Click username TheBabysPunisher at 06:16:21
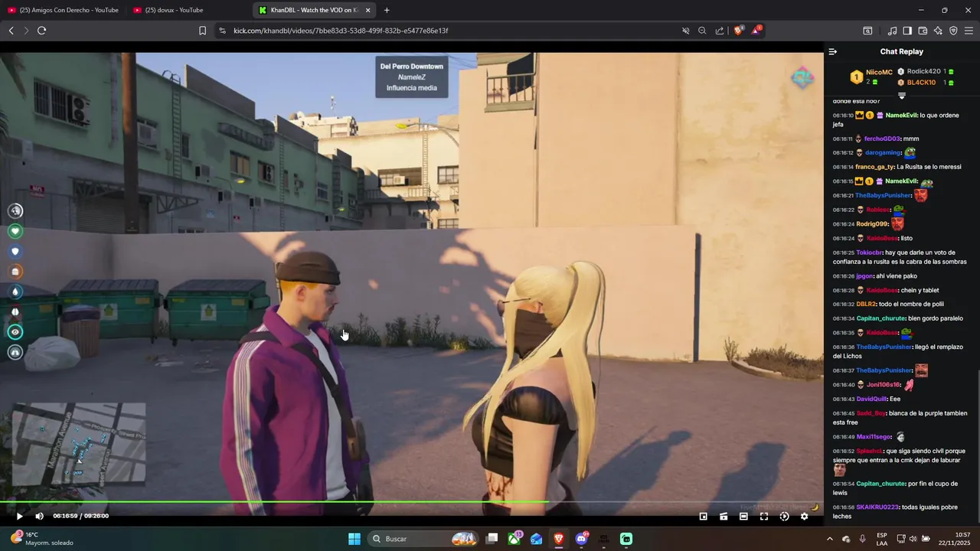This screenshot has width=980, height=551. [x=884, y=196]
